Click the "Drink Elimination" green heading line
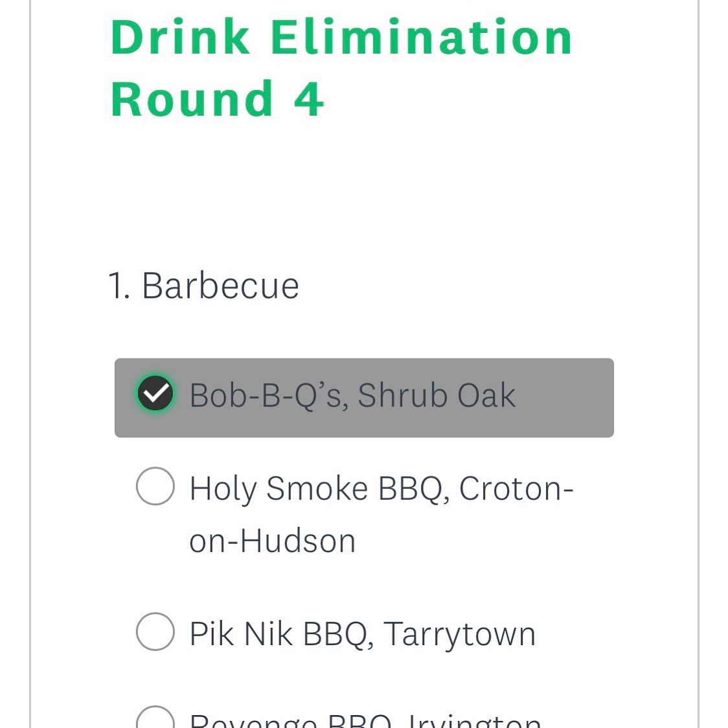 coord(341,38)
